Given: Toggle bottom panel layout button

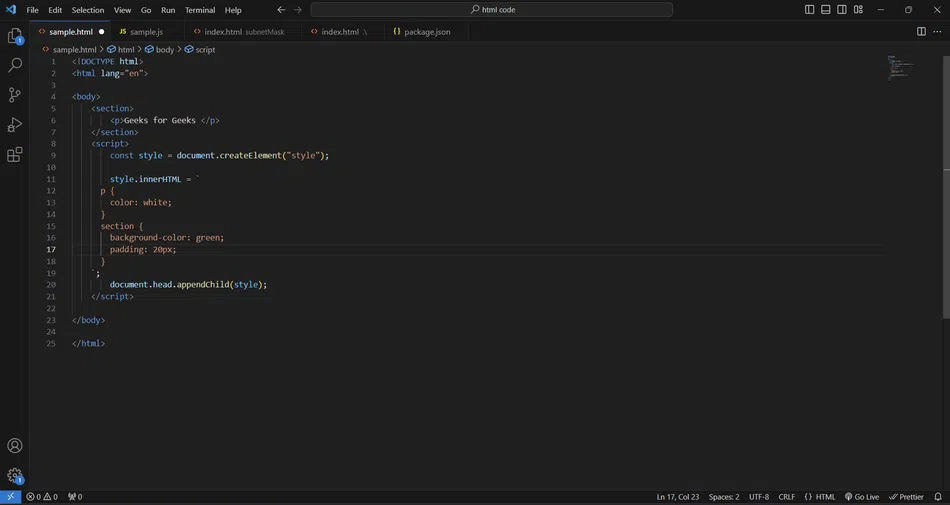Looking at the screenshot, I should (x=825, y=10).
